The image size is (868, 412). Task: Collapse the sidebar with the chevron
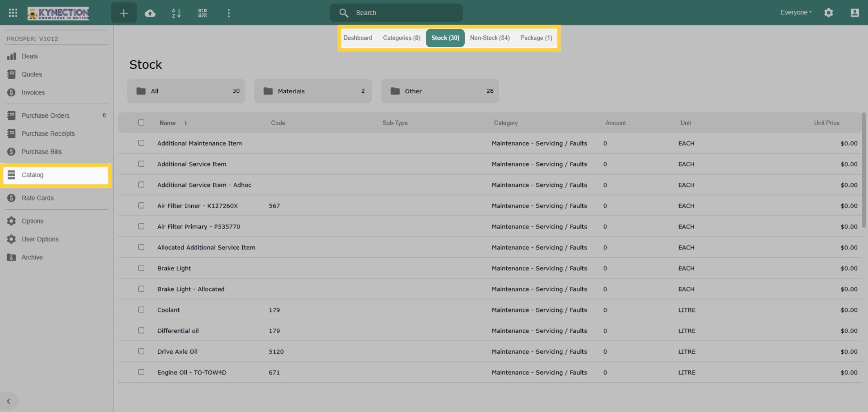coord(9,401)
